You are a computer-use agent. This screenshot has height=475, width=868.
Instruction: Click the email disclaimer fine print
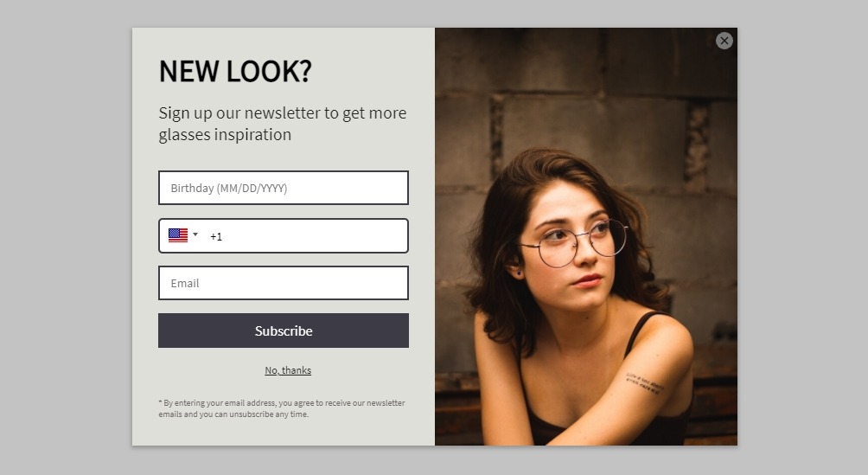coord(281,408)
